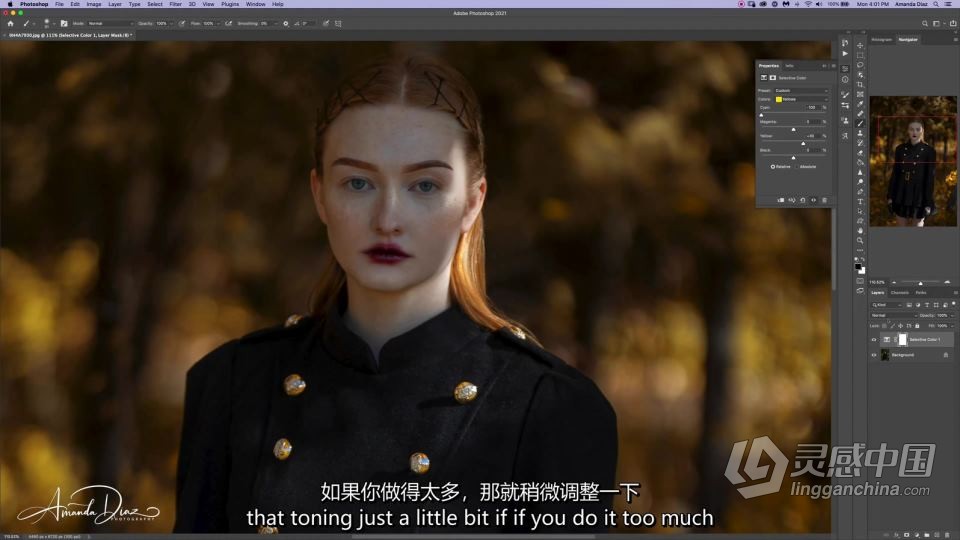The width and height of the screenshot is (960, 540).
Task: Open the Image menu
Action: tap(94, 4)
